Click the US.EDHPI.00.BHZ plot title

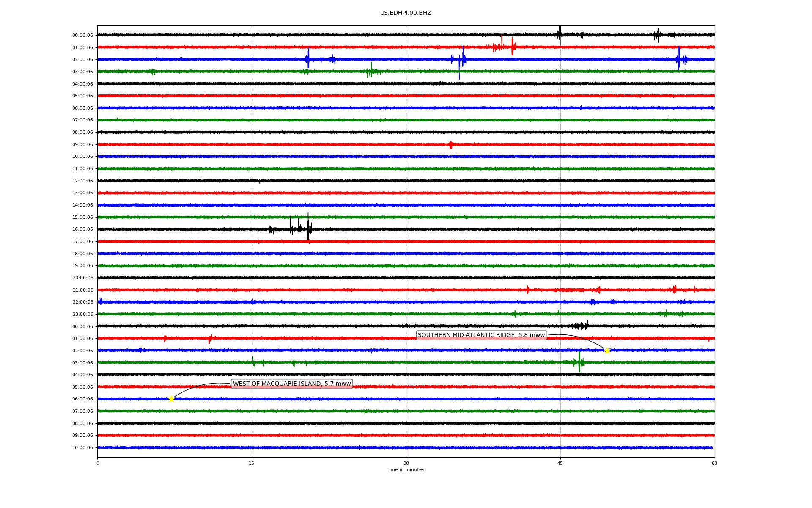point(406,13)
